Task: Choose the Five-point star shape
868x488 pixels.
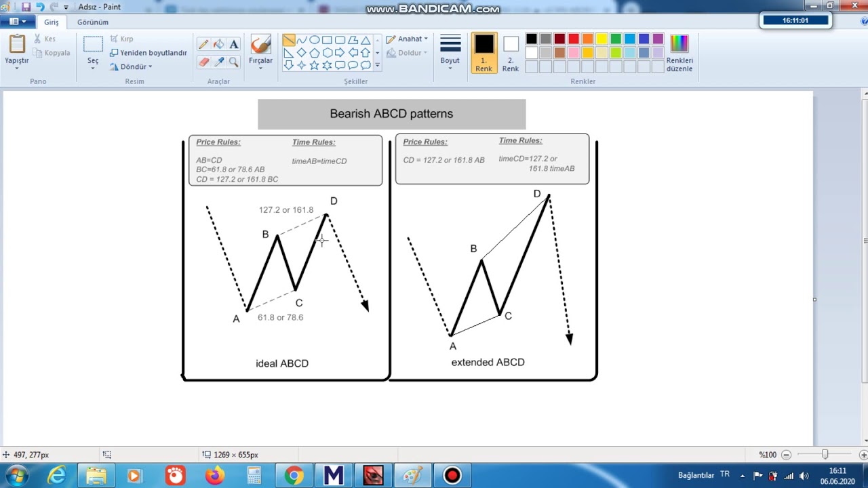Action: point(315,65)
